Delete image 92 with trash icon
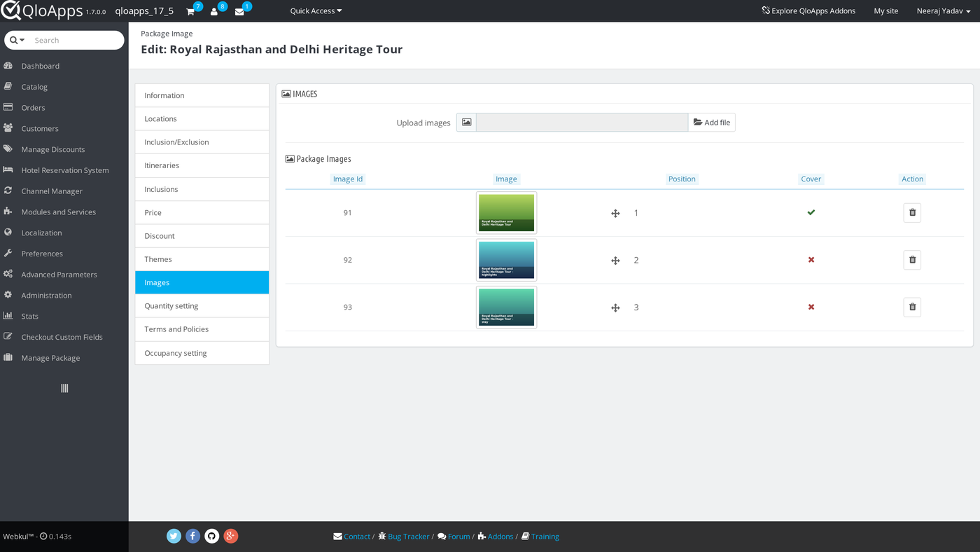 click(x=912, y=260)
